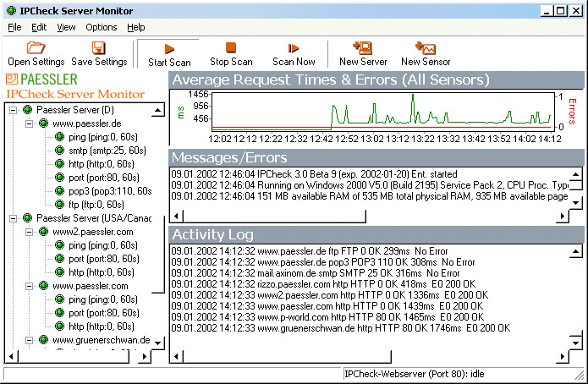Click green icon of ftp (ftp:0, 60s) sensor
The height and width of the screenshot is (384, 588).
click(x=59, y=205)
